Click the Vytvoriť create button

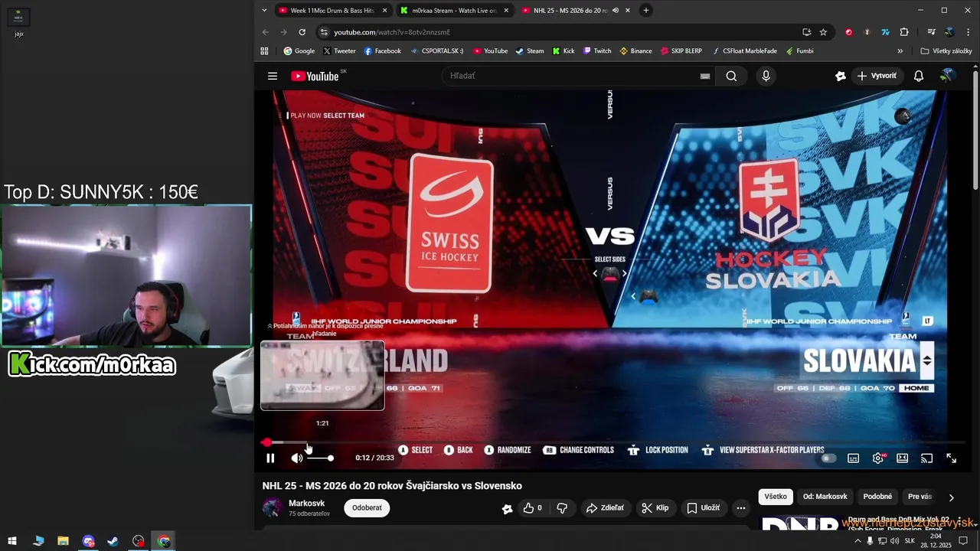877,76
